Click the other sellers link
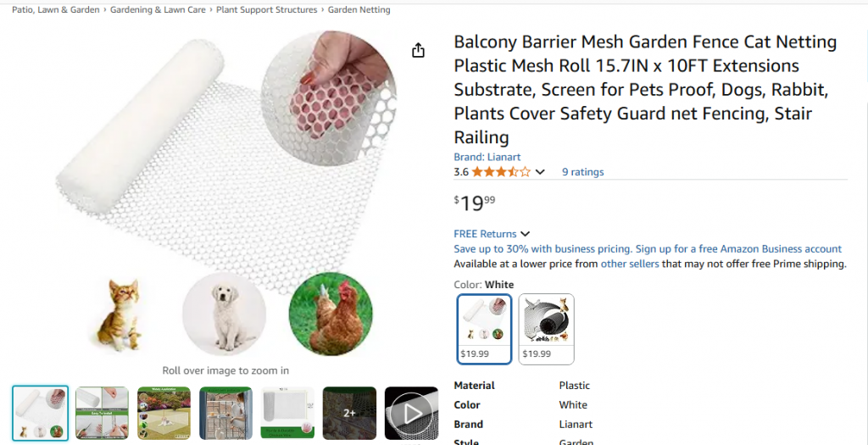Viewport: 868px width, 445px height. tap(630, 264)
